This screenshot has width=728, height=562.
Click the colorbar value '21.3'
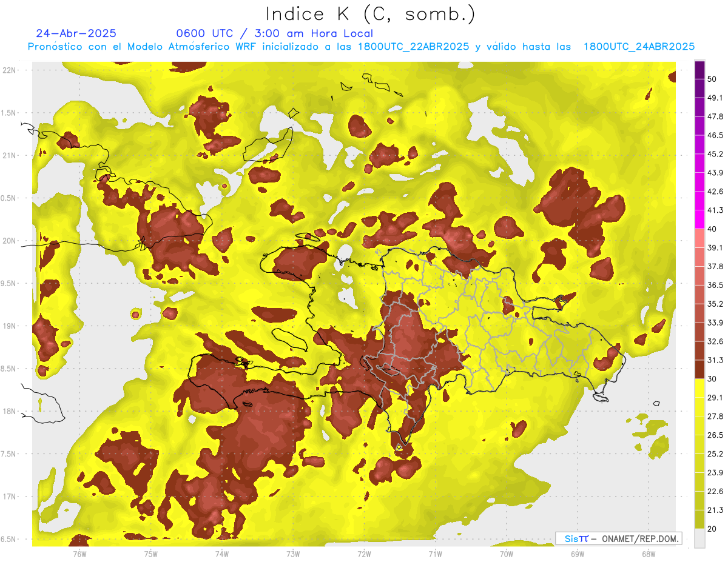tap(715, 510)
